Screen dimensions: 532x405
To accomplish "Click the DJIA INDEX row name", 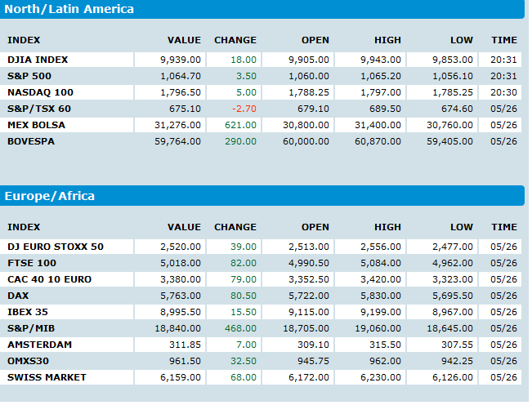I will click(38, 60).
